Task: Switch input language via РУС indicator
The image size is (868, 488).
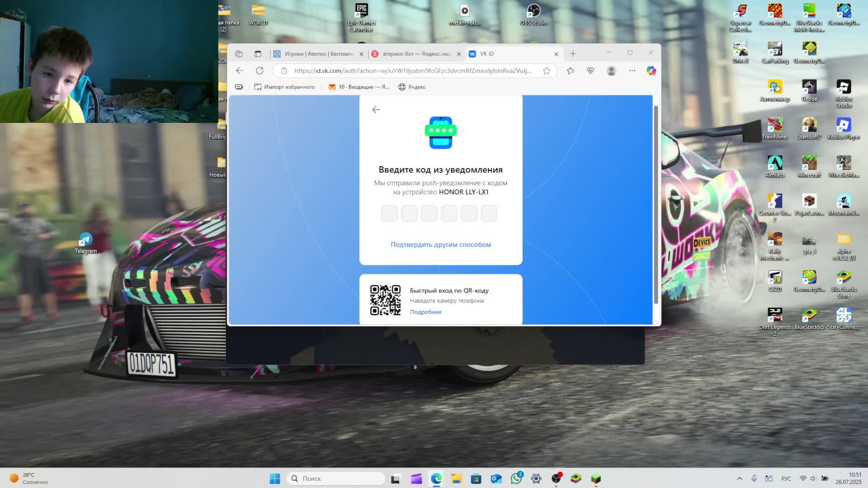Action: [786, 479]
